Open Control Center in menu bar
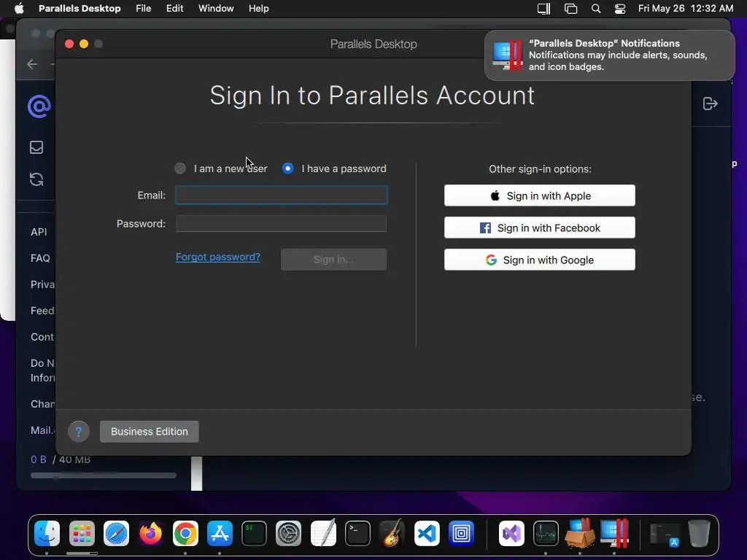Image resolution: width=747 pixels, height=560 pixels. (620, 9)
